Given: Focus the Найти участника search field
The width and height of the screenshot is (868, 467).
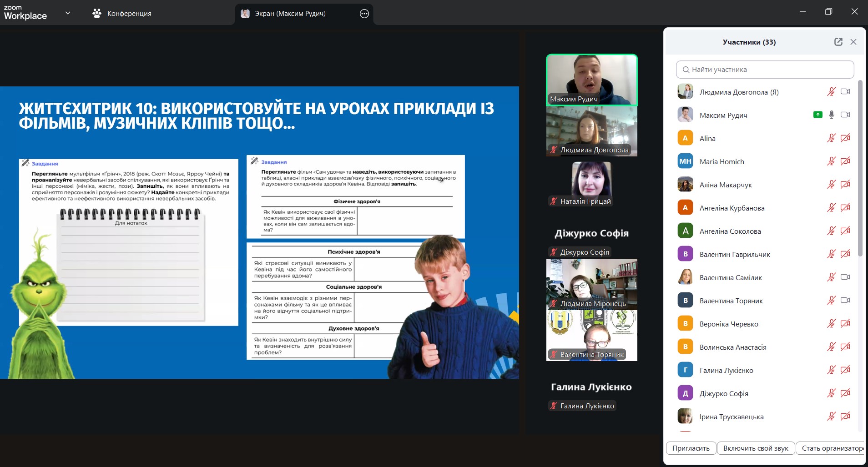Looking at the screenshot, I should [x=765, y=70].
